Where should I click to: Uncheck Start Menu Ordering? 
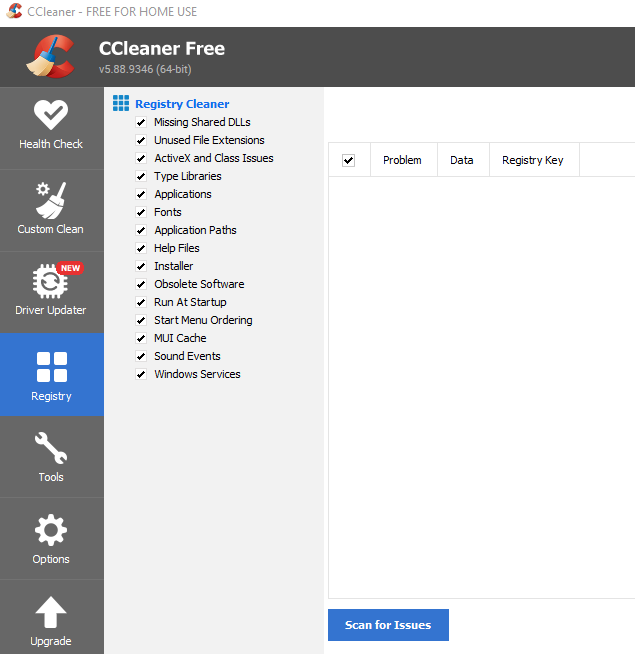(141, 320)
